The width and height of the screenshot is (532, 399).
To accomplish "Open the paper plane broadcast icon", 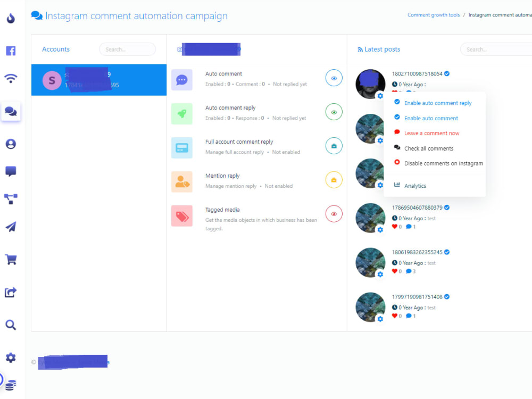I will coord(11,227).
